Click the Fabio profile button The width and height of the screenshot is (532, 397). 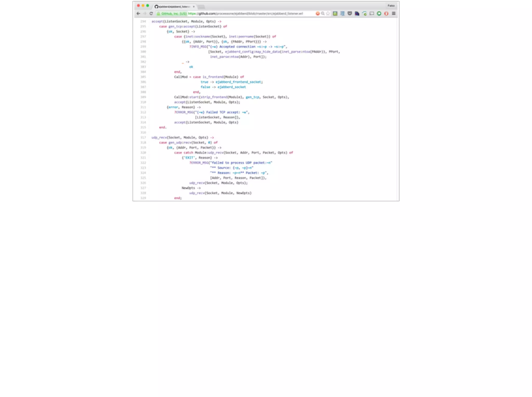(391, 6)
